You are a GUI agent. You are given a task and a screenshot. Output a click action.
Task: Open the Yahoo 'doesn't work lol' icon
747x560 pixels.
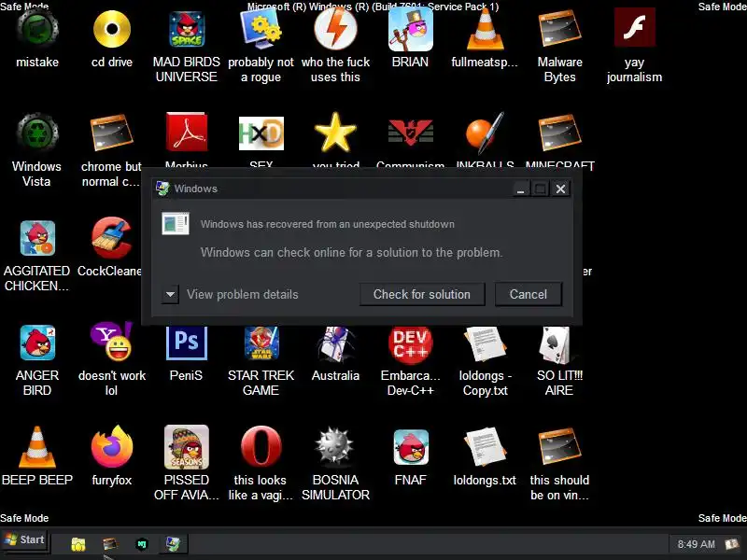click(x=112, y=342)
